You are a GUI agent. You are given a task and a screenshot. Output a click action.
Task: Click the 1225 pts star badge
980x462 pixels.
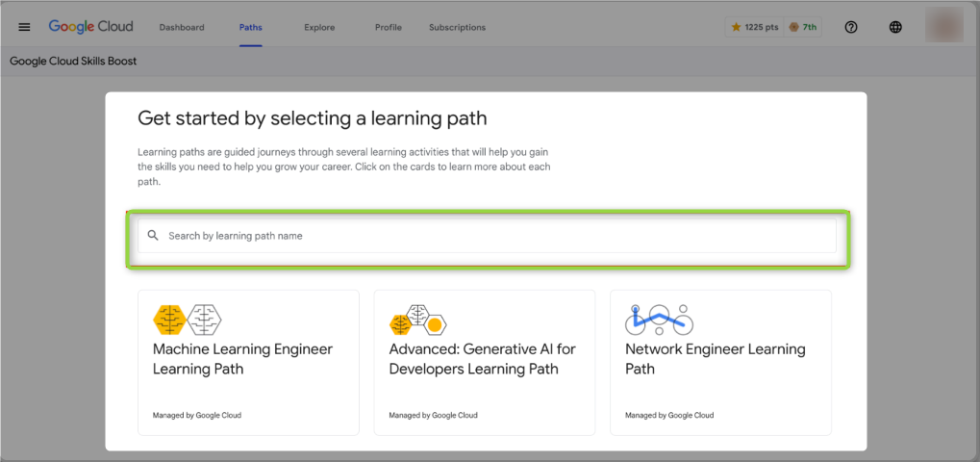click(755, 28)
